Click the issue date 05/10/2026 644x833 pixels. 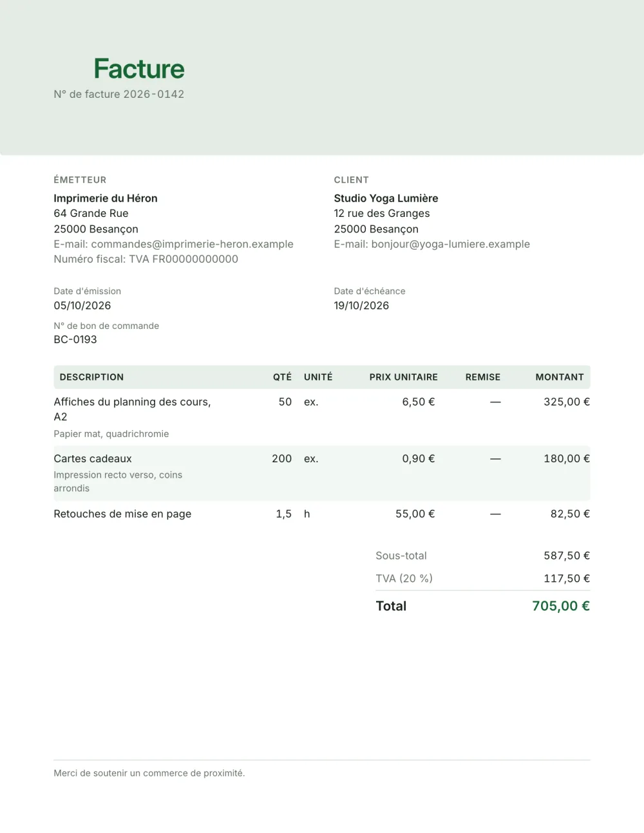[x=82, y=306]
